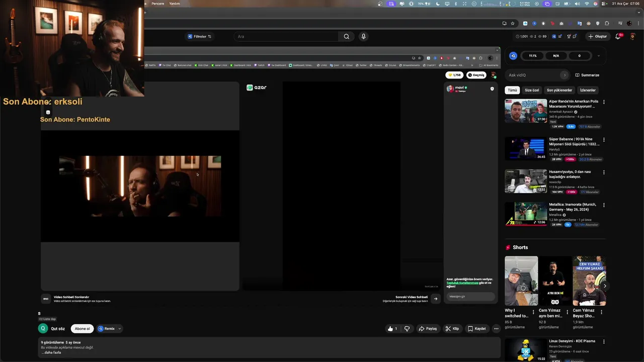Open options for Cem Yılmaz aynı ben mi short
Image resolution: width=644 pixels, height=362 pixels.
click(x=568, y=312)
